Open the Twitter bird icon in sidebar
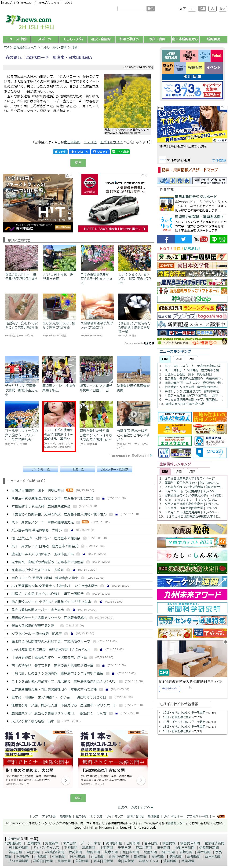Screen dimensions: 230x868 click(183, 239)
